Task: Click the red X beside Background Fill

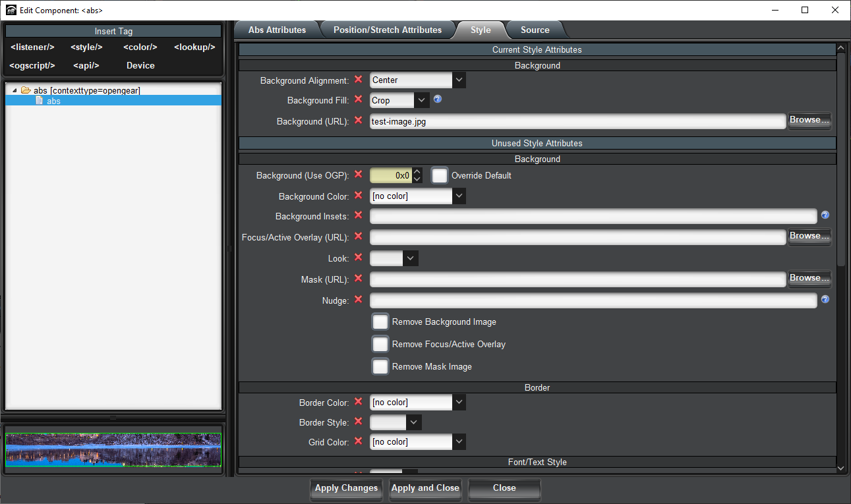Action: coord(359,99)
